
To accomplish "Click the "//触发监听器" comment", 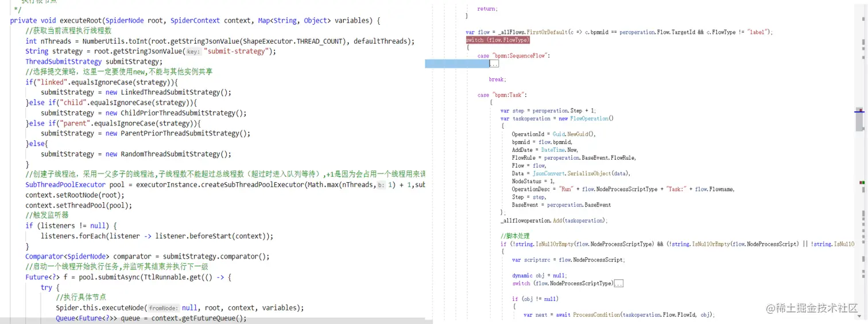I will (x=47, y=215).
